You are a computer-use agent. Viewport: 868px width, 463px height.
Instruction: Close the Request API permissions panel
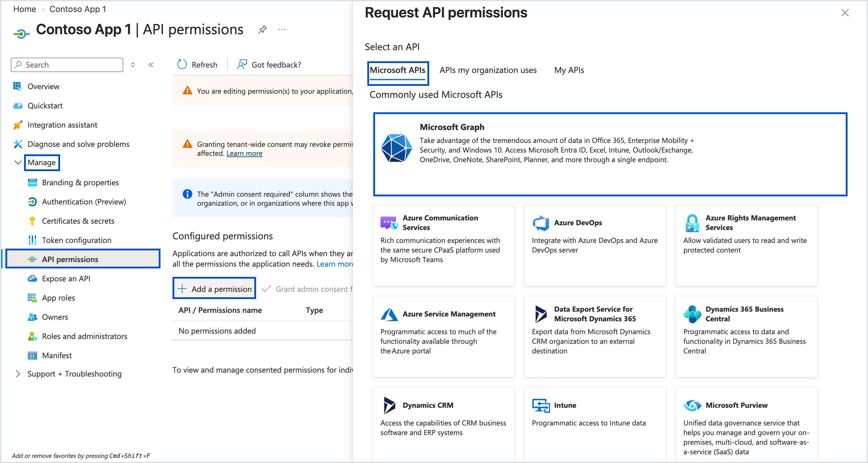(845, 13)
